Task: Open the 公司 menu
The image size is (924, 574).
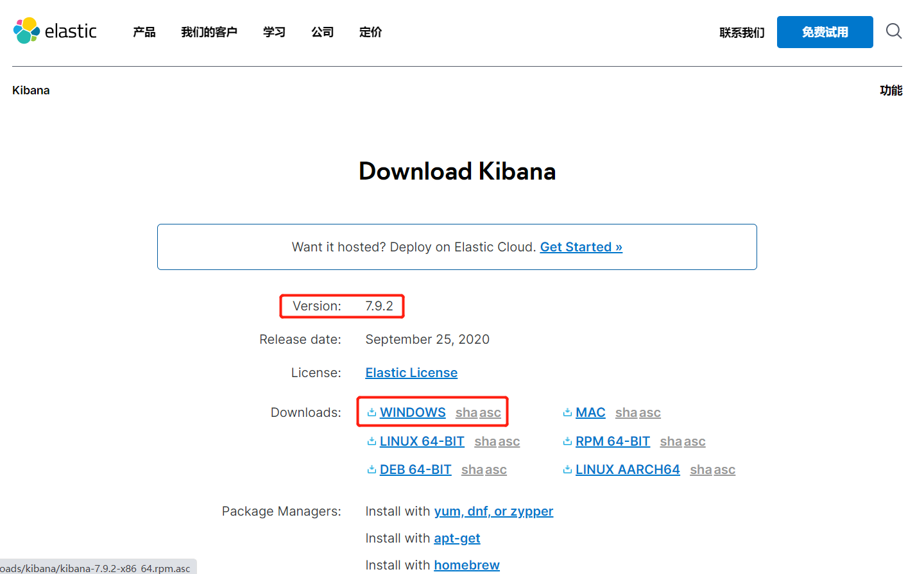Action: tap(322, 32)
